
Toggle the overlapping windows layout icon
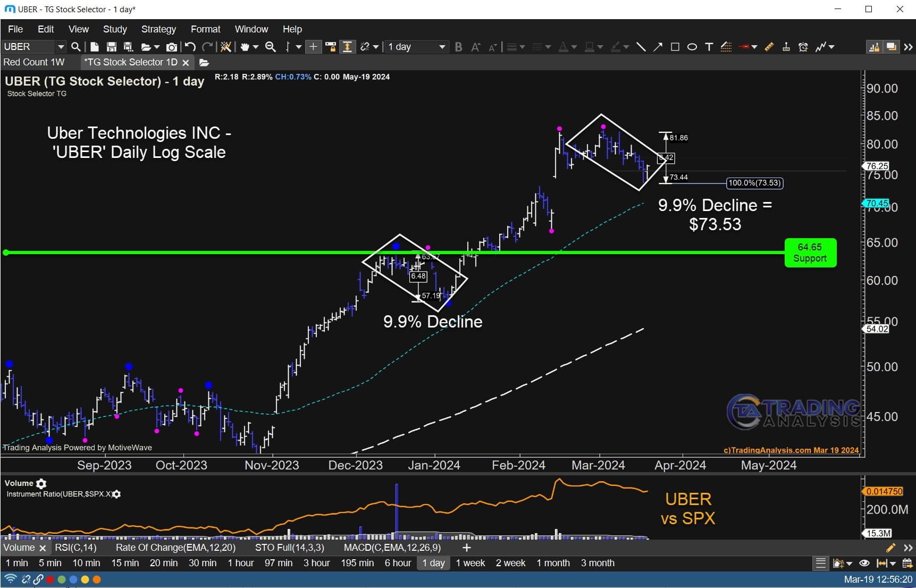(x=892, y=47)
